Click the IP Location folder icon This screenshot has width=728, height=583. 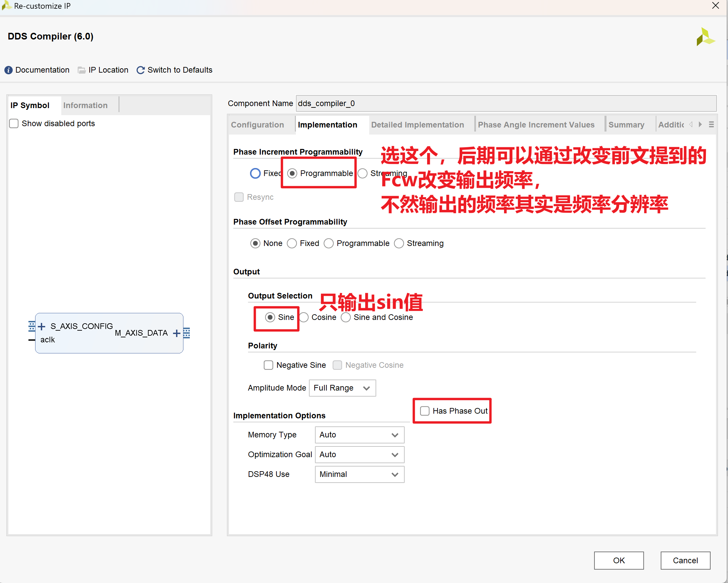[x=81, y=70]
